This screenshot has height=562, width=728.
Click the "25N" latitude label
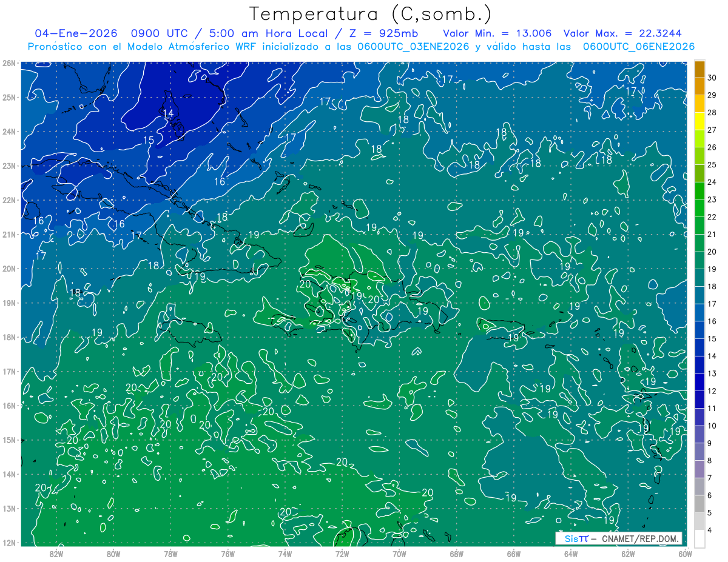pos(9,97)
